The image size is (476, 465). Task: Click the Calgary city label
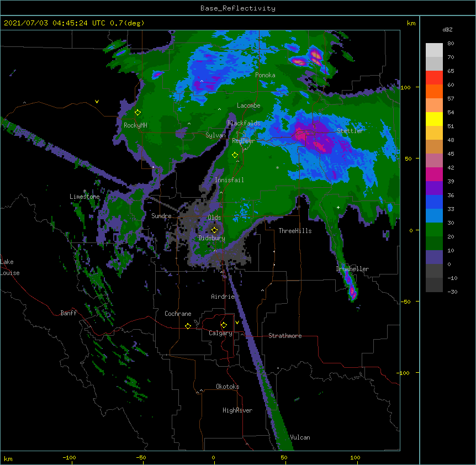(x=220, y=333)
